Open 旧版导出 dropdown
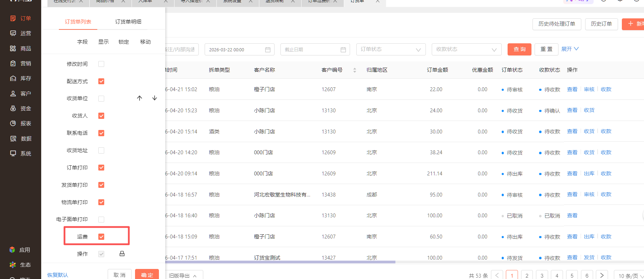 tap(184, 275)
